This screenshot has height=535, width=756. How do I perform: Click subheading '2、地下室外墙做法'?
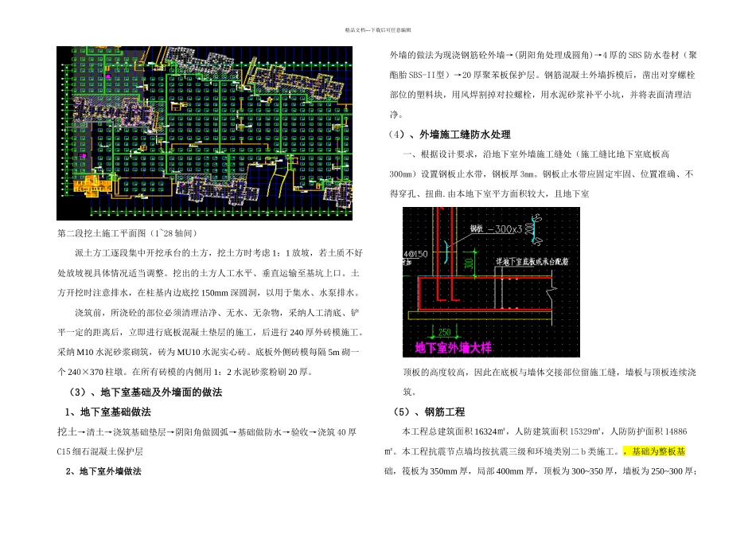[103, 471]
